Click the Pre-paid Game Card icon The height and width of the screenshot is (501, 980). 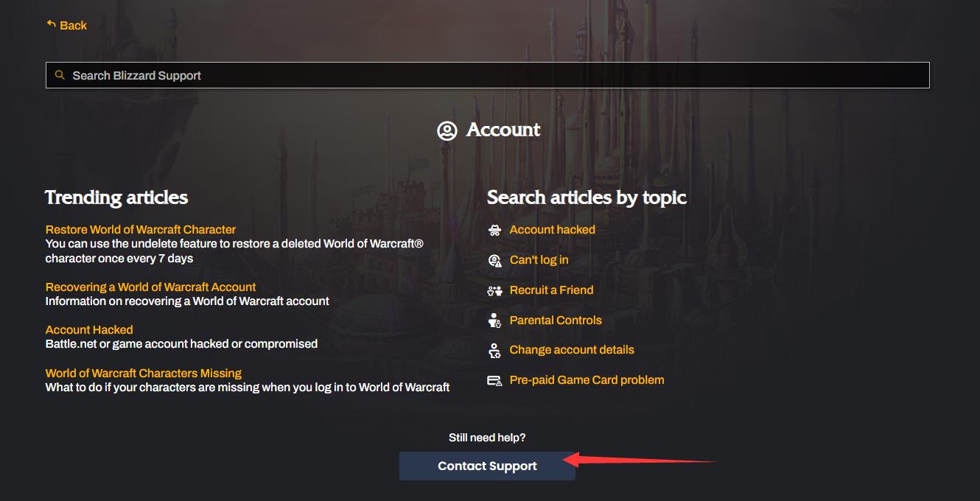[494, 380]
